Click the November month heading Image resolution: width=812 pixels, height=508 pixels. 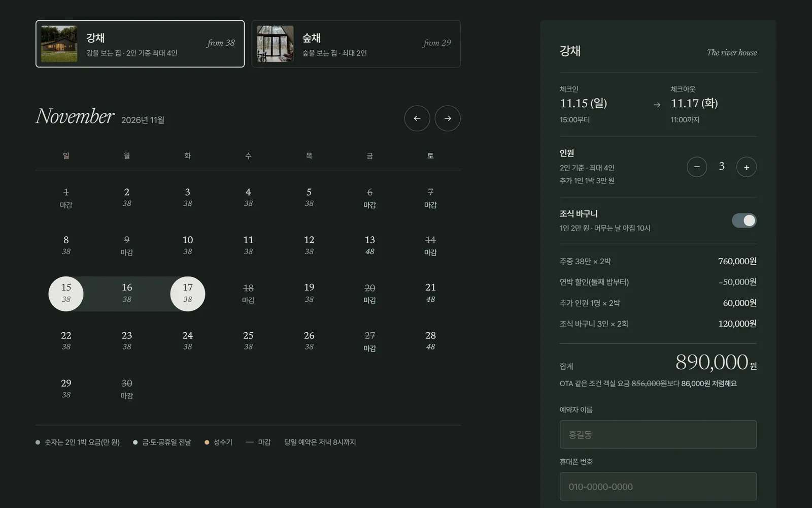(75, 116)
